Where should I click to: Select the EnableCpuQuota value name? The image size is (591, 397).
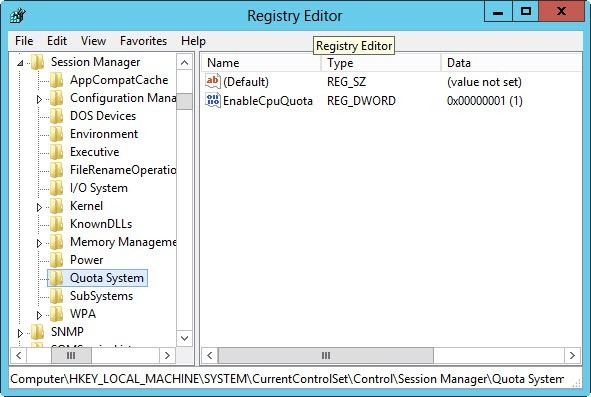(x=268, y=101)
